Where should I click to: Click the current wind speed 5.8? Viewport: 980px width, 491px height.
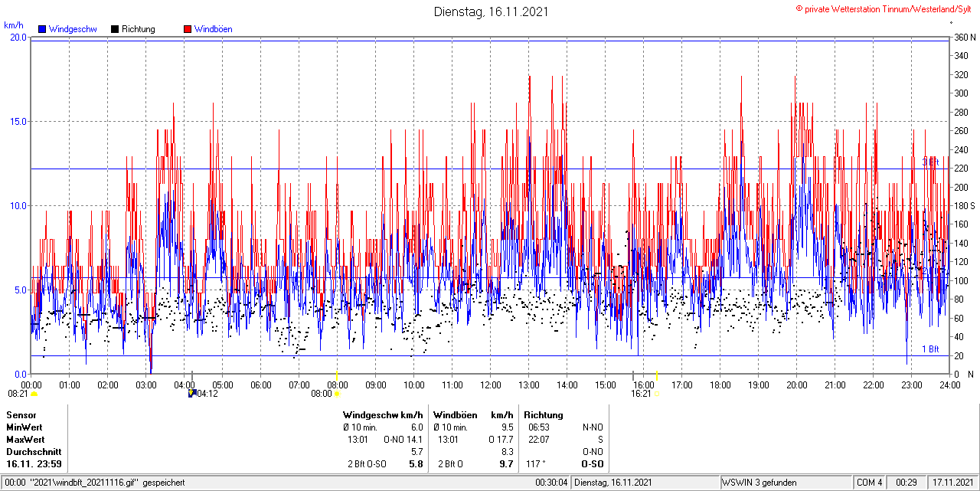point(416,464)
